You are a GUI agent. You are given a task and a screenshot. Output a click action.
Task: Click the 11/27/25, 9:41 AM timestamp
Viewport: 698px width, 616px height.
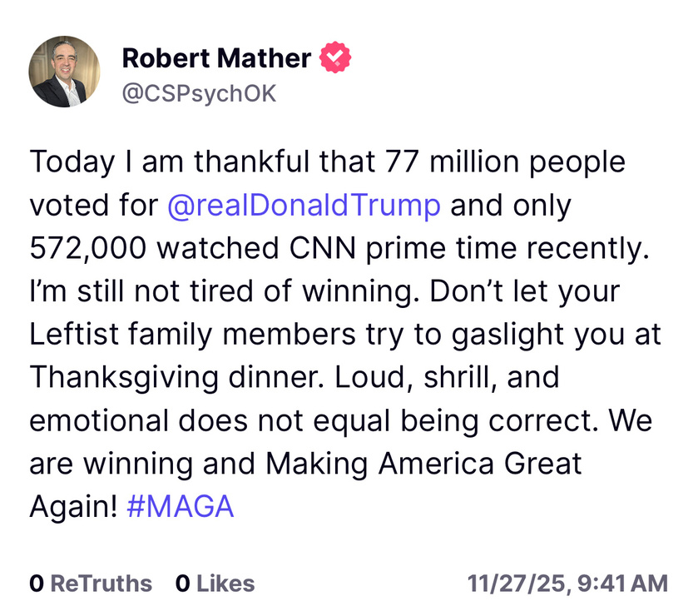567,584
